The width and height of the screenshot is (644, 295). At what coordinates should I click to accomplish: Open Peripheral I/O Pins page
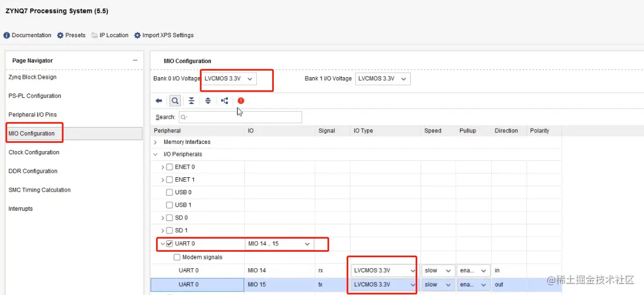click(x=32, y=114)
